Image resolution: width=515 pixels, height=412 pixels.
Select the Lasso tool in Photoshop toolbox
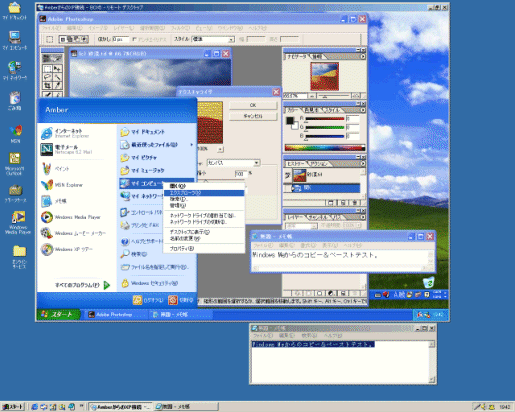pos(47,77)
